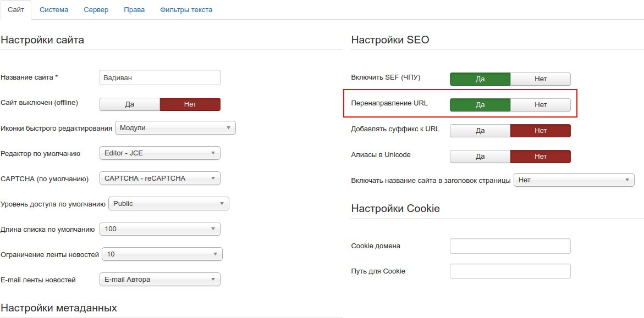The height and width of the screenshot is (318, 644).
Task: Open the E-mail ленты новостей dropdown
Action: [160, 280]
